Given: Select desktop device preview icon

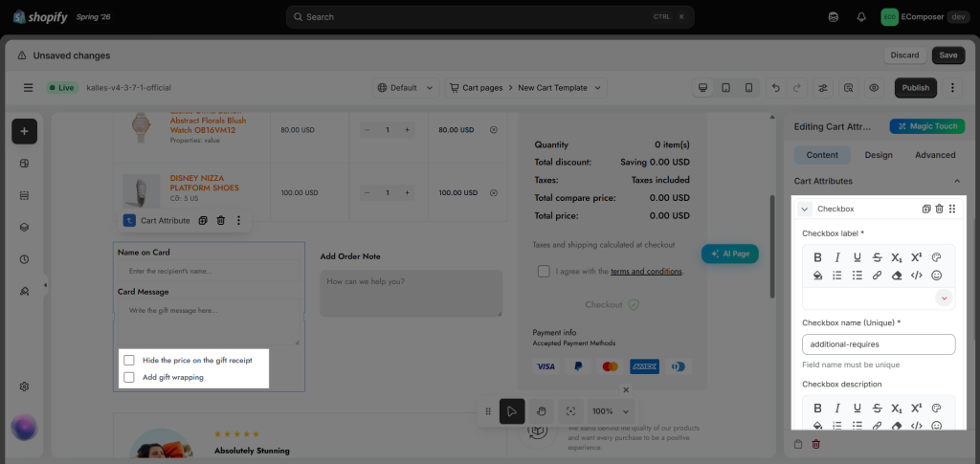Looking at the screenshot, I should (703, 88).
